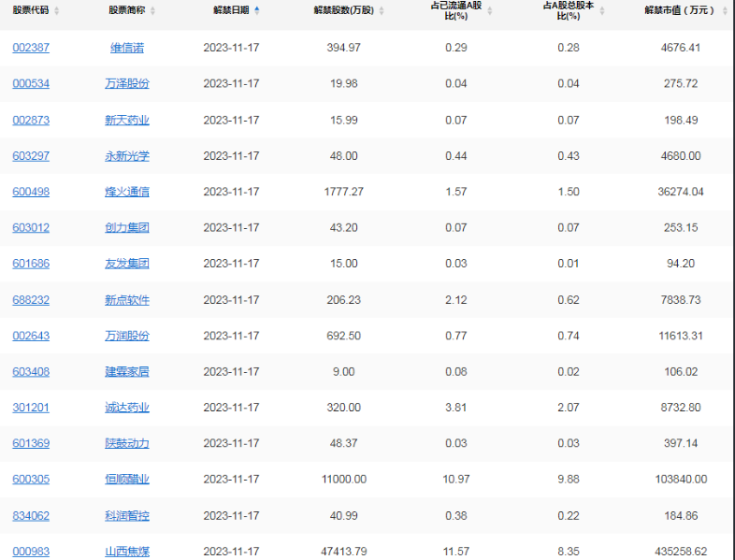Open stock name link 维信诺
This screenshot has width=735, height=560.
[x=127, y=48]
